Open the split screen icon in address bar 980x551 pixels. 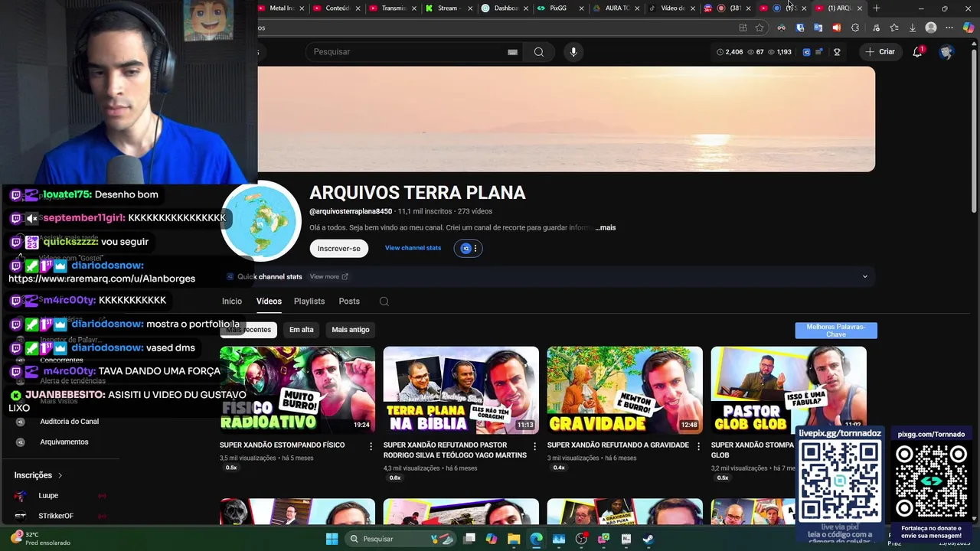pos(743,28)
